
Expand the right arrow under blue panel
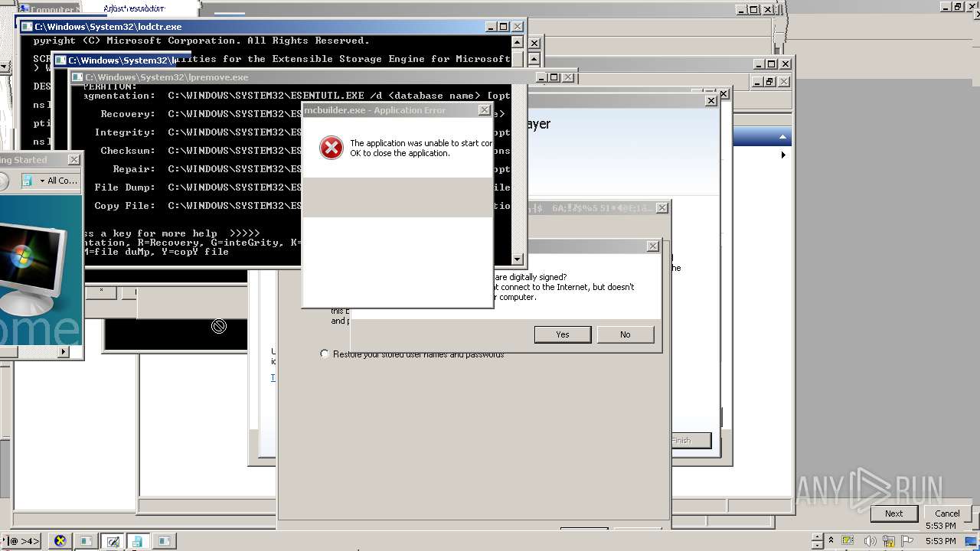(782, 155)
